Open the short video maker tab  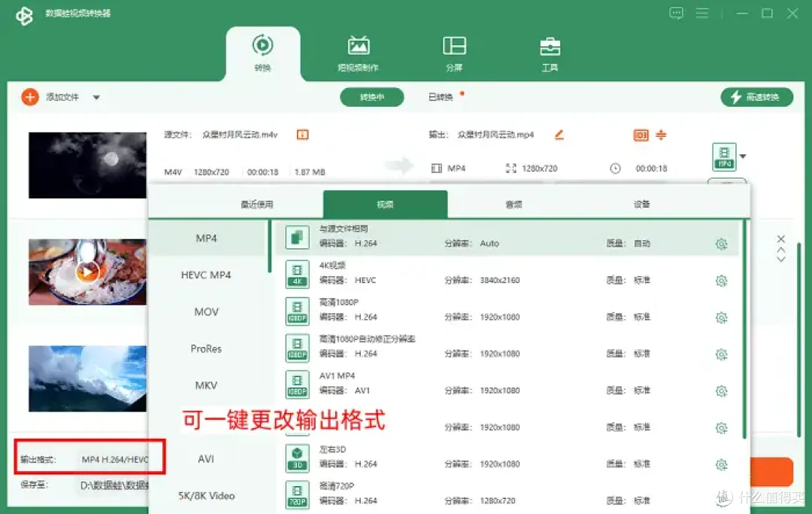(358, 53)
